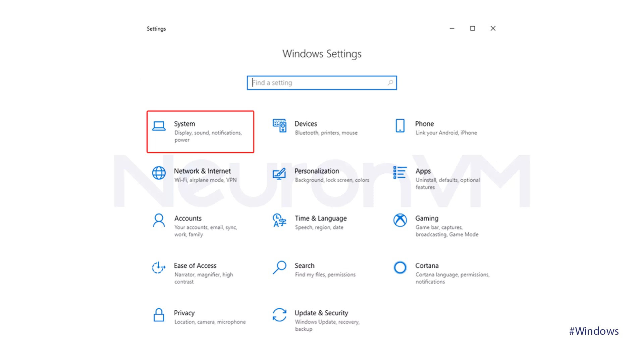
Task: Open the Privacy settings label
Action: (184, 313)
